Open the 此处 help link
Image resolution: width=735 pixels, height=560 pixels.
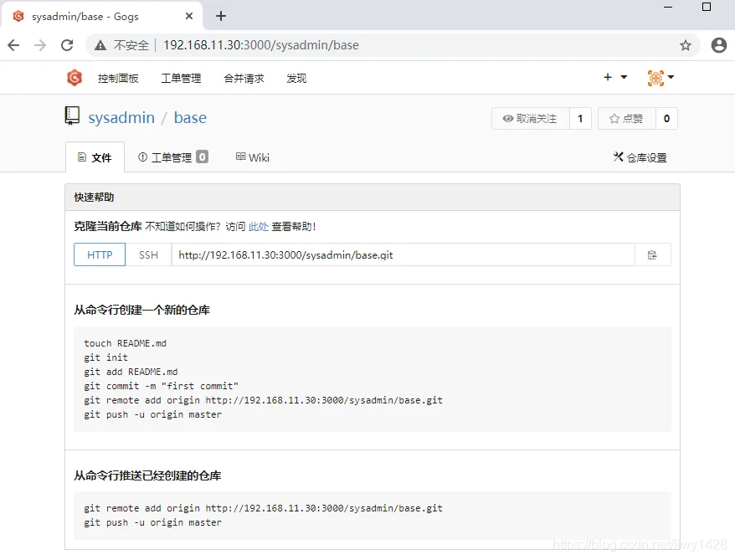pos(259,227)
